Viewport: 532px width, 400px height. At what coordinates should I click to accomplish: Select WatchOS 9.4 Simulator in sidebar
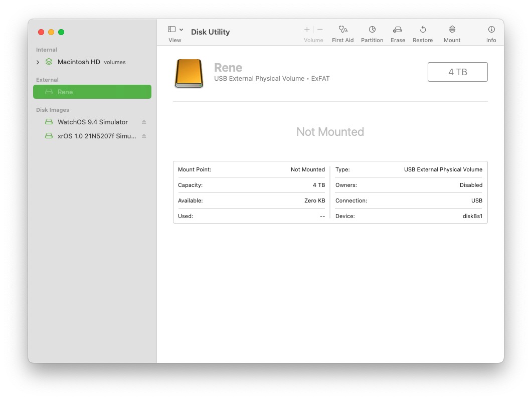coord(93,122)
